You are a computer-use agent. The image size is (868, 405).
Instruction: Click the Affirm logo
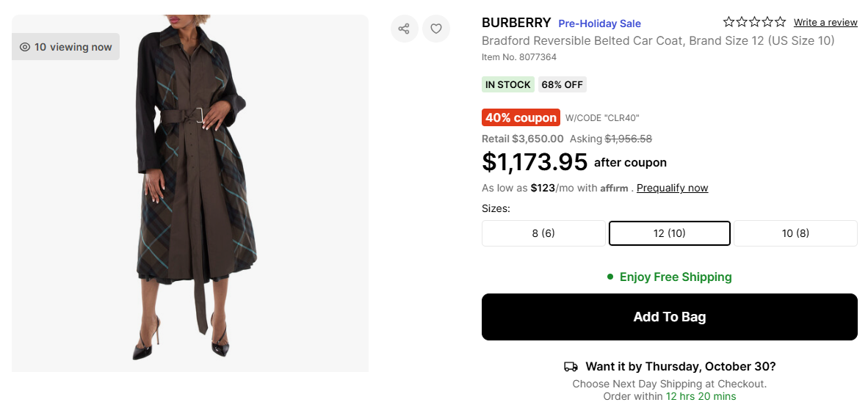coord(614,189)
